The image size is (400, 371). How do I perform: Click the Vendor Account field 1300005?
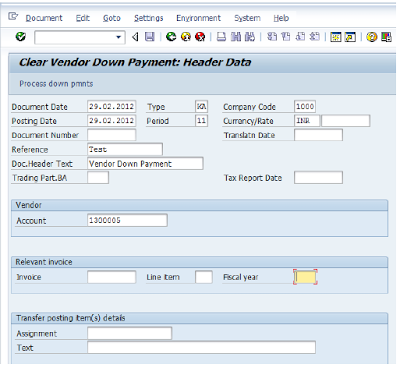[x=127, y=220]
